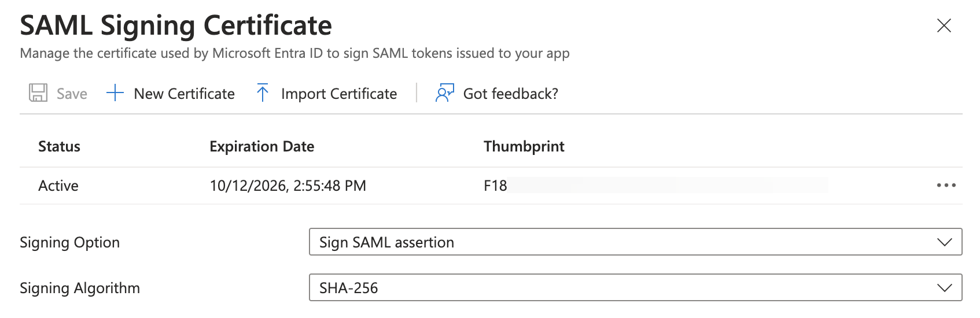Click the Import Certificate upload arrow icon

(x=263, y=93)
